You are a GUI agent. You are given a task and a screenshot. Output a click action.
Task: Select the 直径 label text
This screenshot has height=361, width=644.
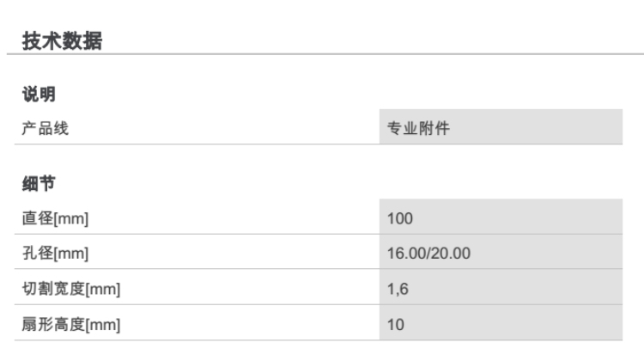(35, 218)
